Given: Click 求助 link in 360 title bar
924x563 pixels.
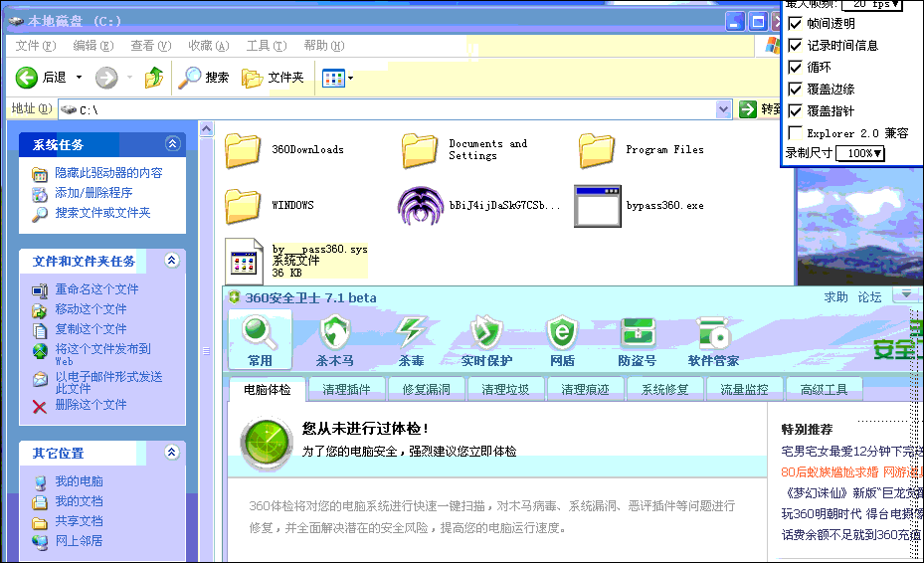Looking at the screenshot, I should coord(835,297).
